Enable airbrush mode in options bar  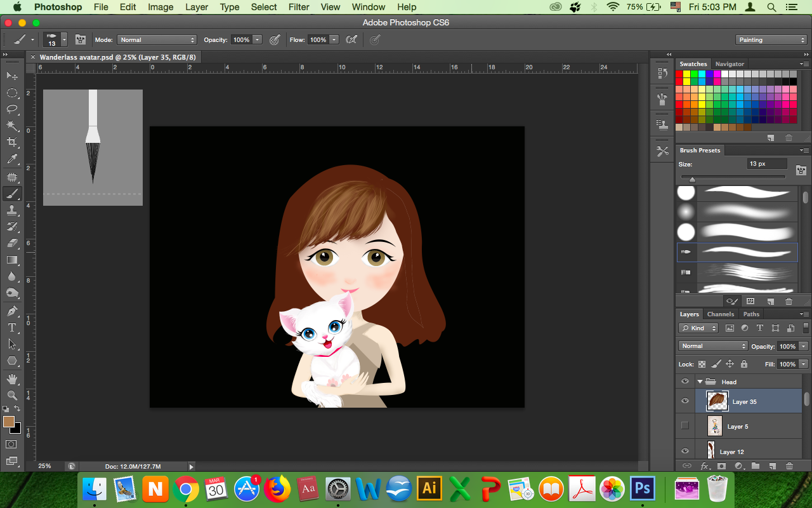click(x=351, y=39)
